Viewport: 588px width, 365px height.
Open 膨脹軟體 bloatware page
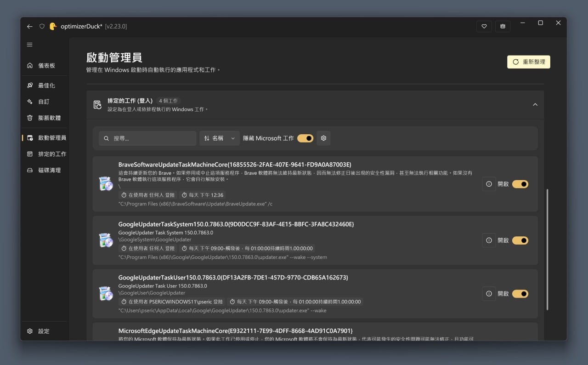click(45, 118)
